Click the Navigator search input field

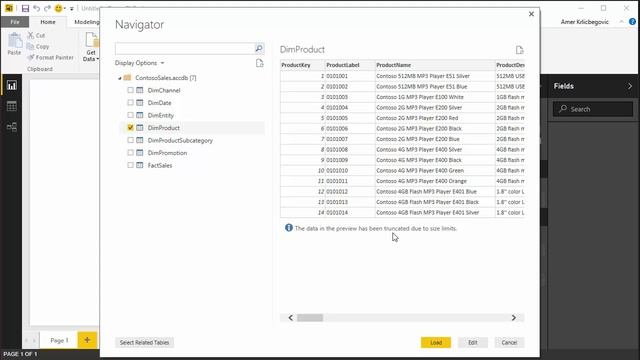click(185, 49)
